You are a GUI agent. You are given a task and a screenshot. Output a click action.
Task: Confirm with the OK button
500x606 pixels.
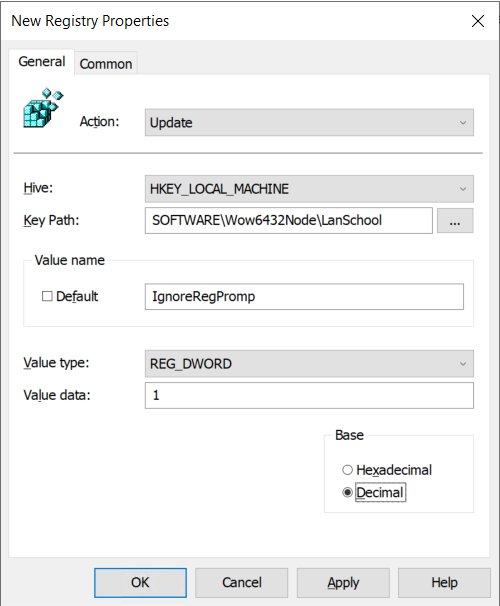140,582
